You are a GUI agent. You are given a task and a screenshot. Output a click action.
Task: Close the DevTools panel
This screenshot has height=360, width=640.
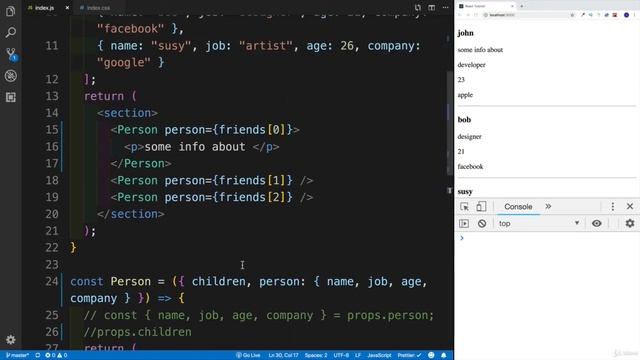tap(630, 207)
